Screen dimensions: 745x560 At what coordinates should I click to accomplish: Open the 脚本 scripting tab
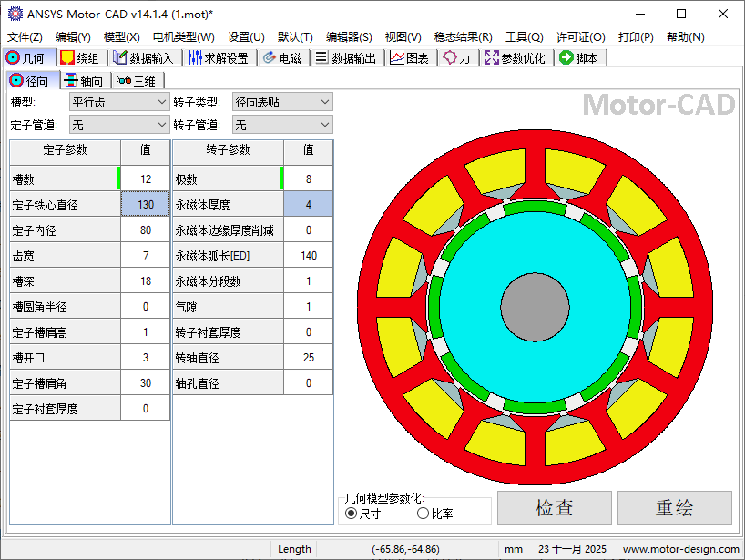tap(580, 58)
